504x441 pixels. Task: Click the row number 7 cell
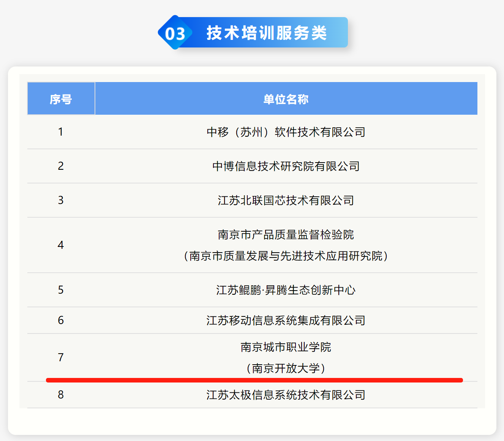coord(61,357)
